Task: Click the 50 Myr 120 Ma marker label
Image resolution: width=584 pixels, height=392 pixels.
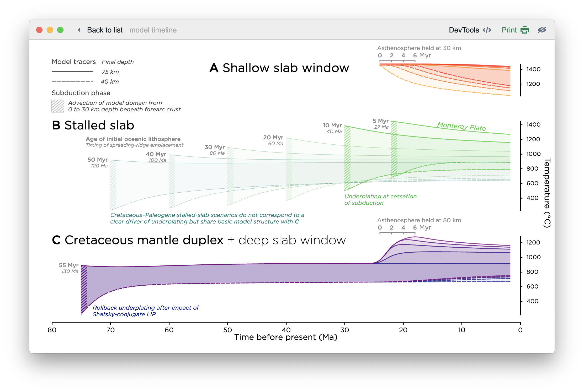Action: pyautogui.click(x=98, y=162)
